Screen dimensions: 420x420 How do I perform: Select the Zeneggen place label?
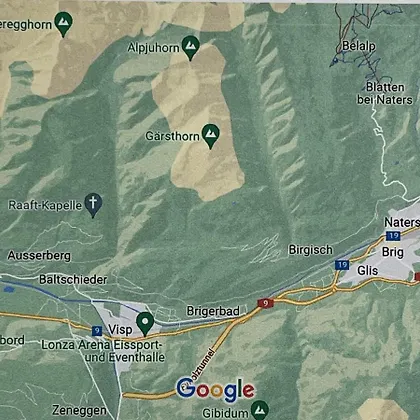pos(79,410)
